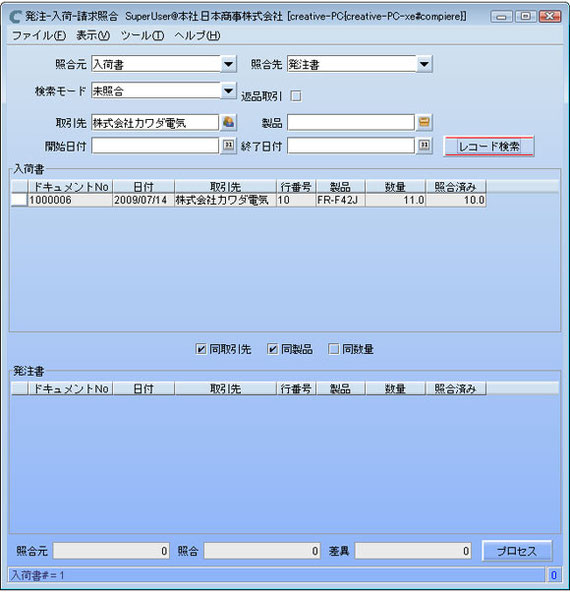Screen dimensions: 570x592
Task: Toggle the 返品取引 checkbox
Action: pos(296,96)
